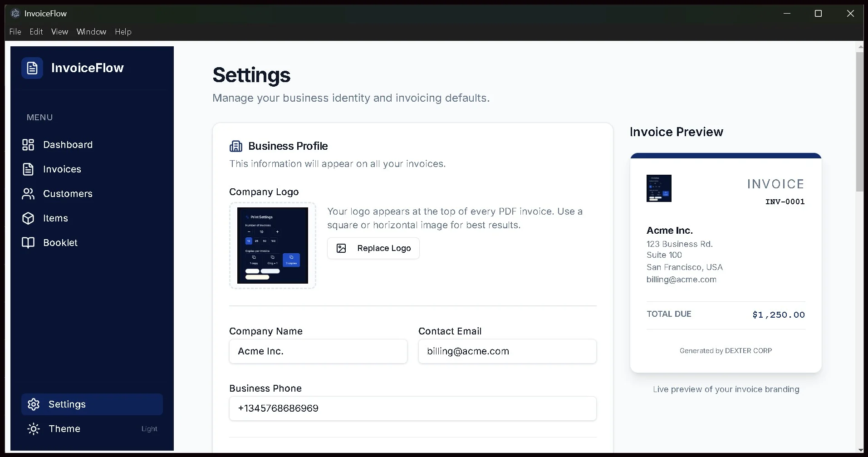
Task: Click the Customers people icon
Action: (28, 194)
